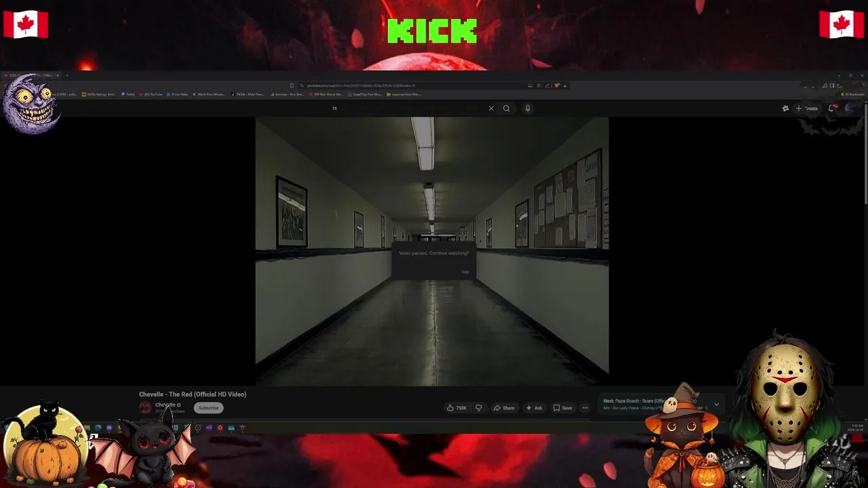Image resolution: width=868 pixels, height=488 pixels.
Task: Open the Soap2Day bookmark
Action: (366, 94)
